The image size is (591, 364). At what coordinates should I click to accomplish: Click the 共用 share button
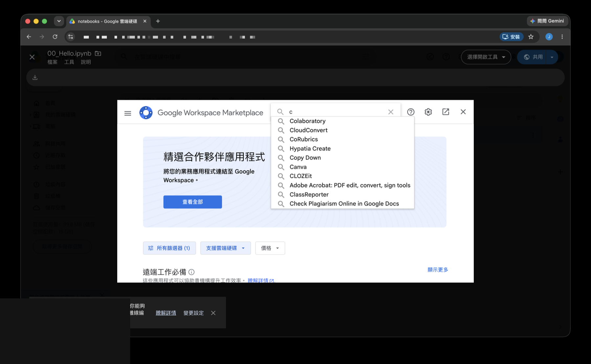pyautogui.click(x=532, y=57)
